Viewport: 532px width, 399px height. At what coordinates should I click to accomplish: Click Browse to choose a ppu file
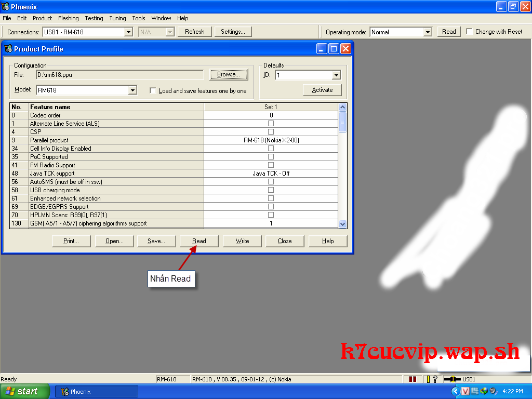pos(228,74)
